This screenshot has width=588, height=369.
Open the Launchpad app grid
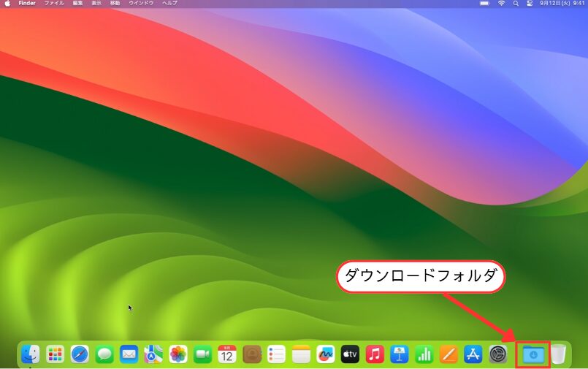(x=56, y=354)
